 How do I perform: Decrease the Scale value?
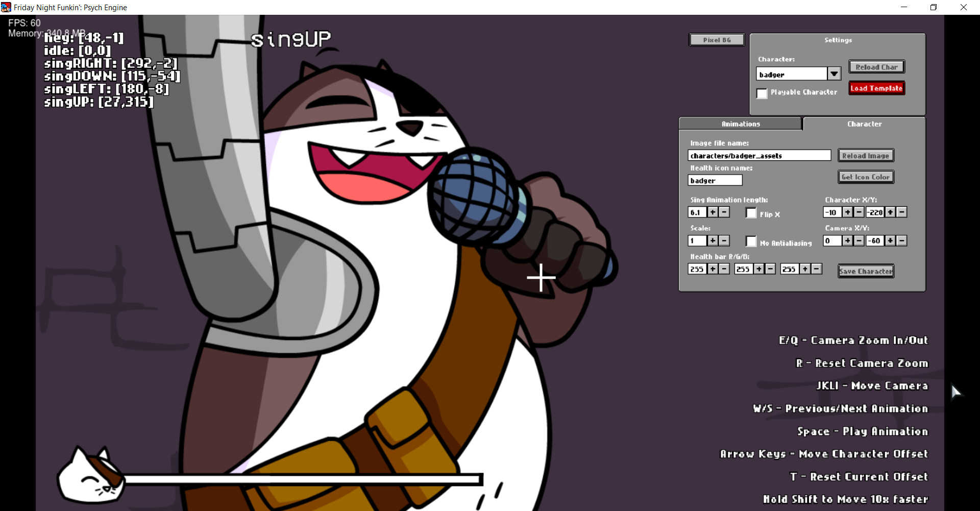tap(724, 240)
